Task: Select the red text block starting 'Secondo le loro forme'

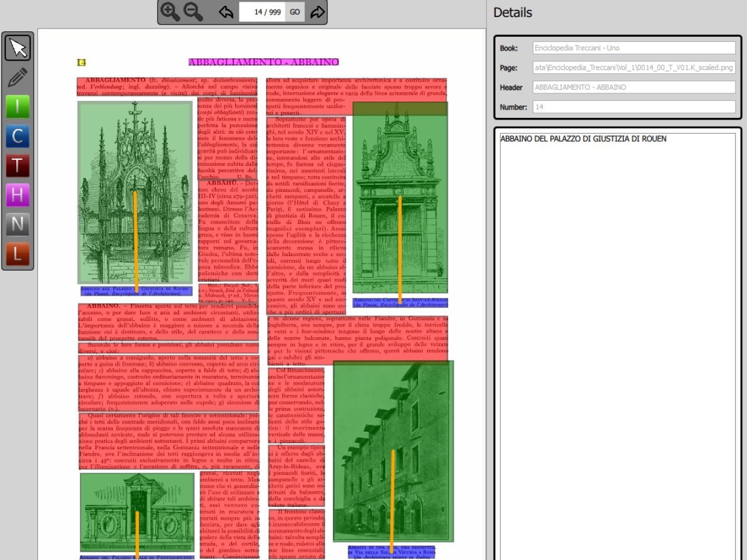Action: pos(169,348)
